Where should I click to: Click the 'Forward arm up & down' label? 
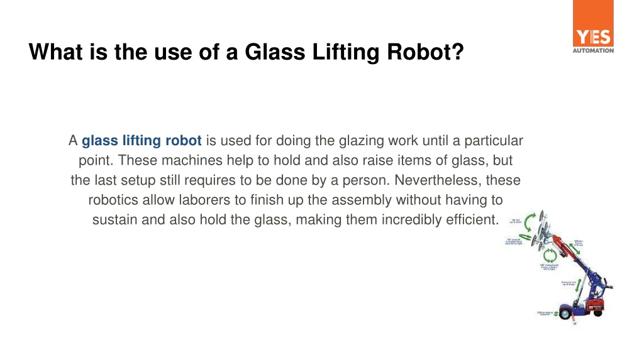(x=569, y=283)
